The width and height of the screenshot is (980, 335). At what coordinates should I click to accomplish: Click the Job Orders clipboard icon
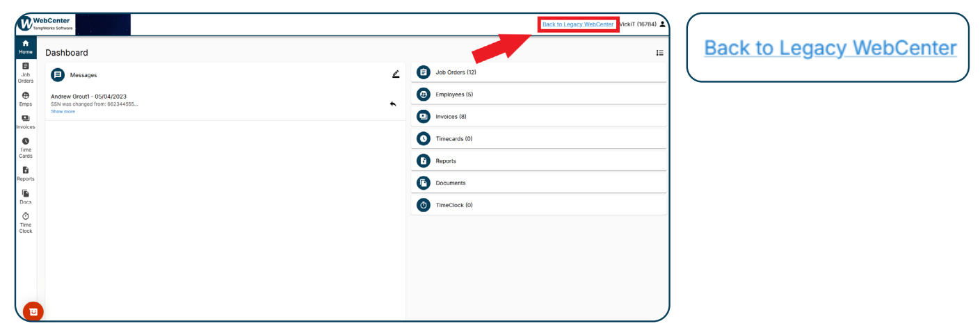coord(424,72)
